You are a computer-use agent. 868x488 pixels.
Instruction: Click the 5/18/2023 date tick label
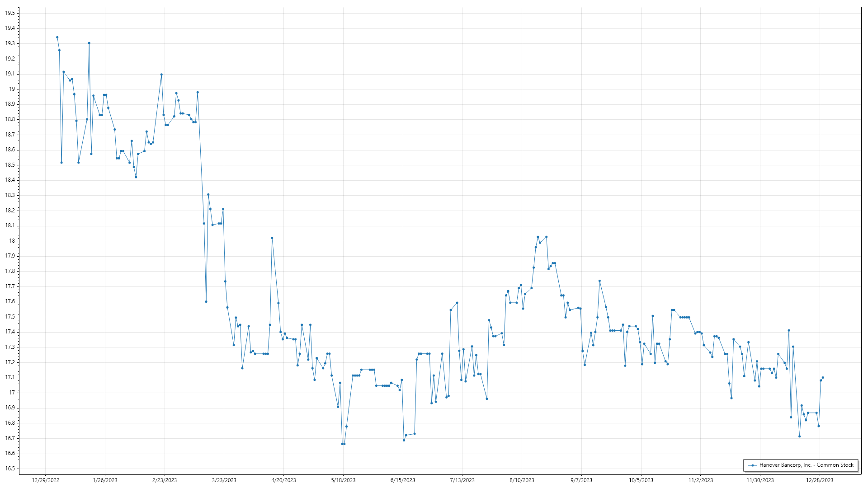(x=343, y=480)
